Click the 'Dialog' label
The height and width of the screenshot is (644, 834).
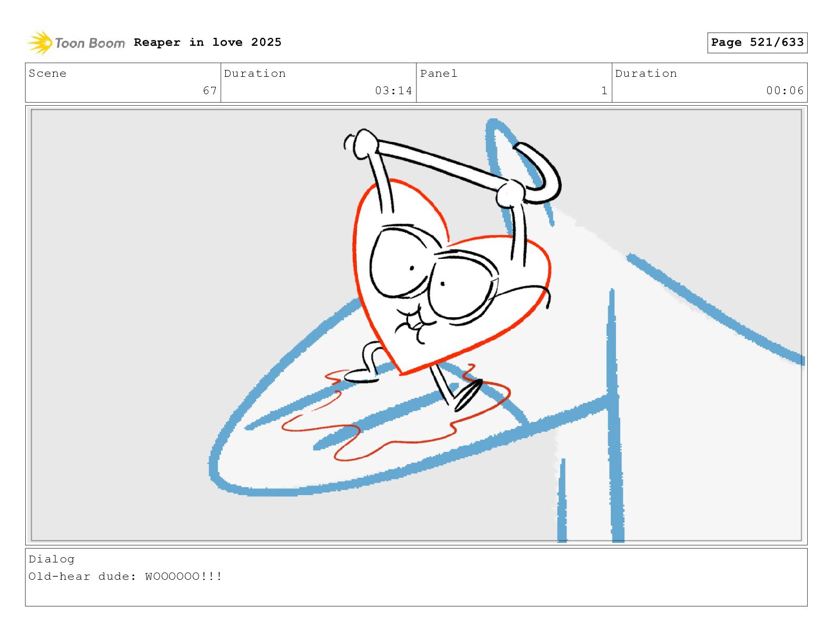coord(52,559)
